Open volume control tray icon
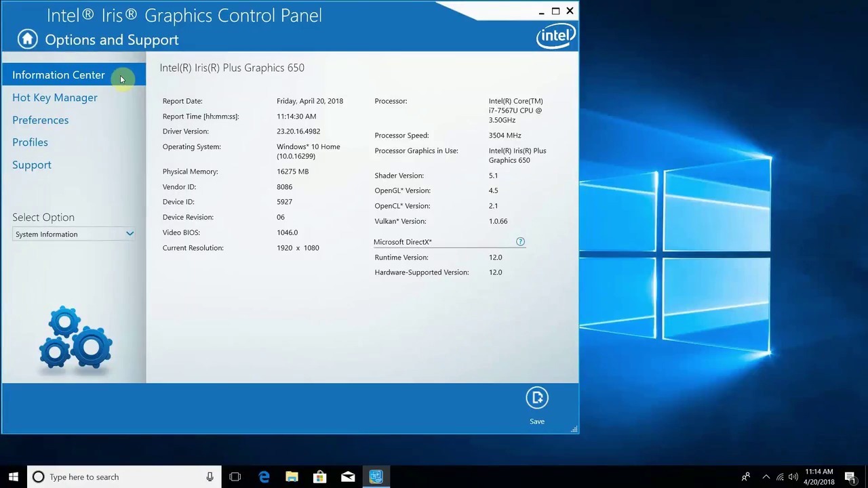This screenshot has height=488, width=868. pyautogui.click(x=793, y=476)
